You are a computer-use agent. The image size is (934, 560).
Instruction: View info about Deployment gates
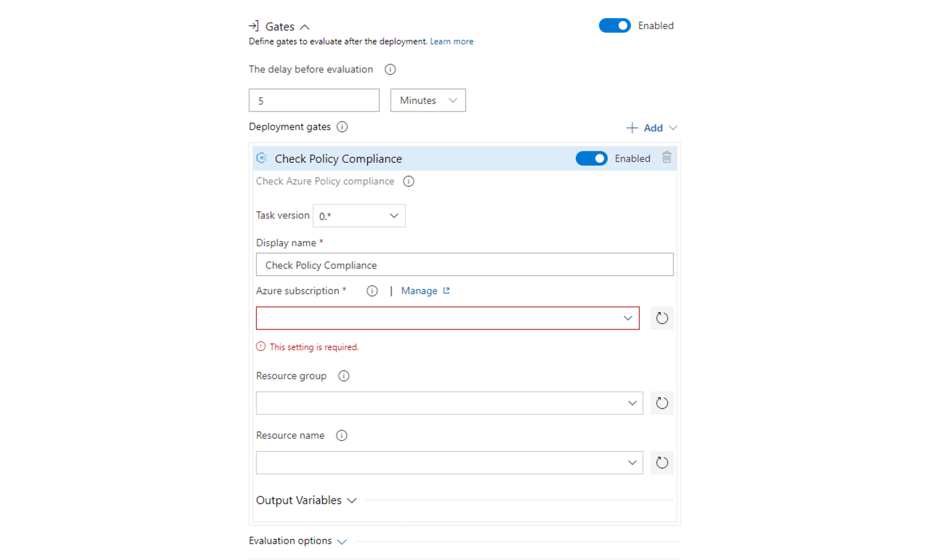342,127
